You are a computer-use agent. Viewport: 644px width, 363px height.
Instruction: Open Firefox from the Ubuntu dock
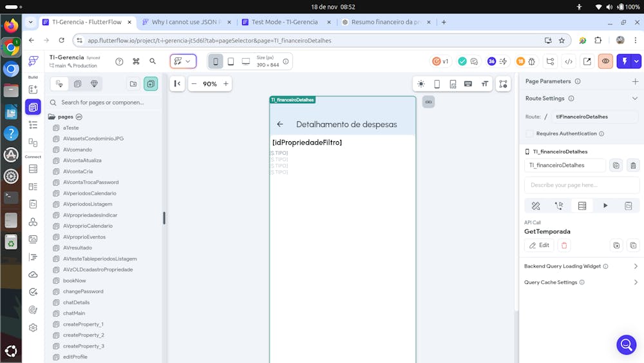coord(11,26)
